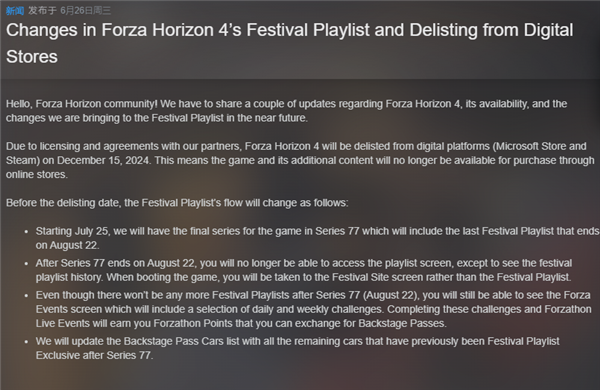Click the word "Stores" in the headline

32,57
